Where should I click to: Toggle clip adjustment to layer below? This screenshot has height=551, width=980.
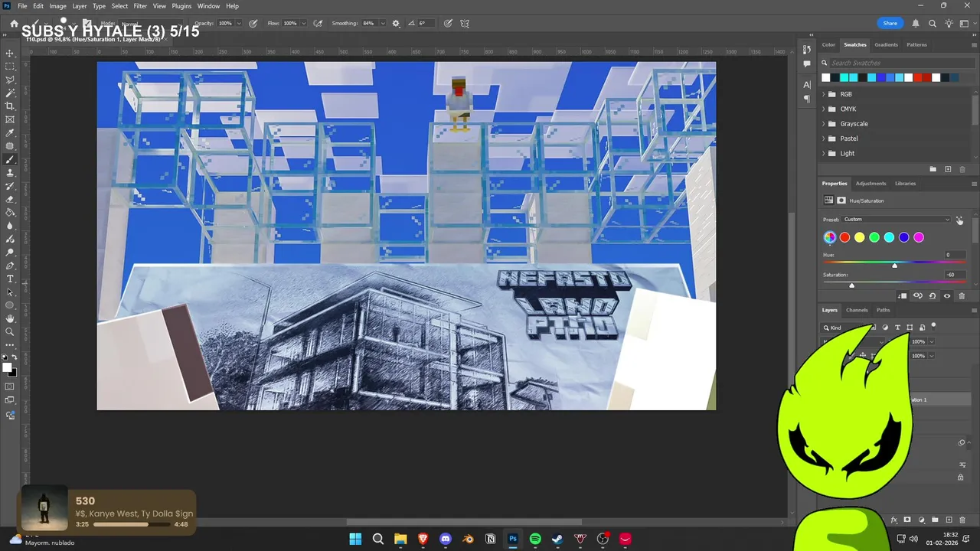coord(903,296)
